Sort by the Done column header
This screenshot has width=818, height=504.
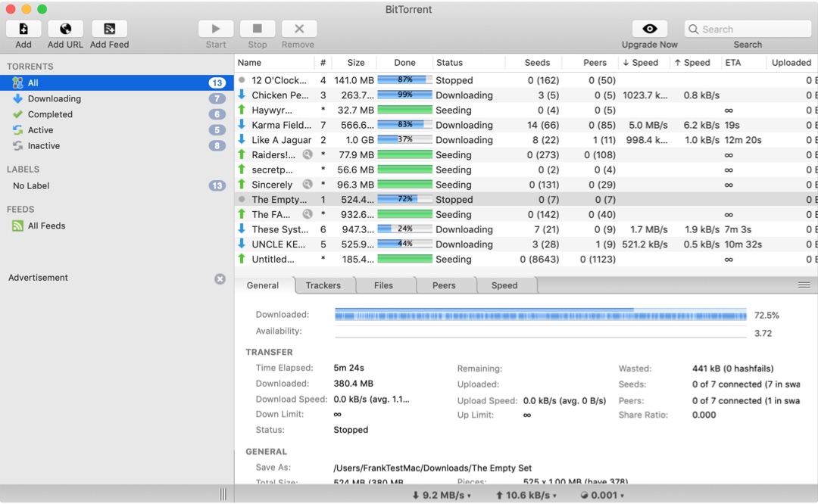pos(404,63)
